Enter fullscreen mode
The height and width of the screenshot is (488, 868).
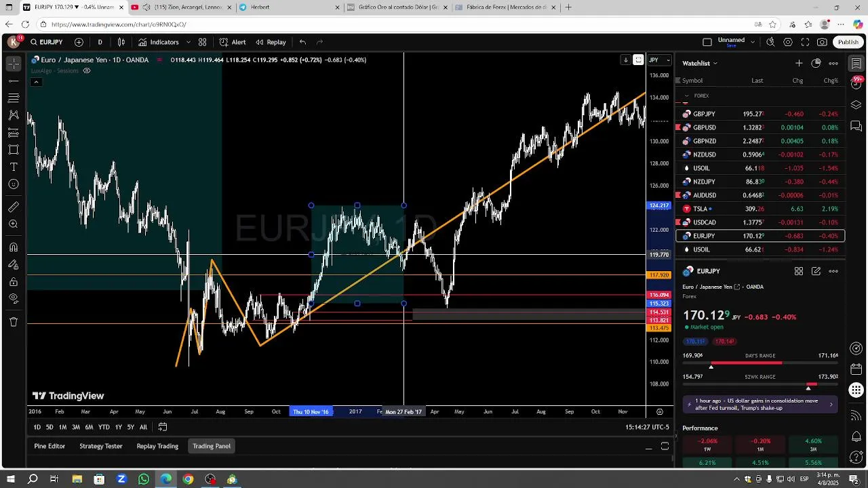[x=805, y=42]
